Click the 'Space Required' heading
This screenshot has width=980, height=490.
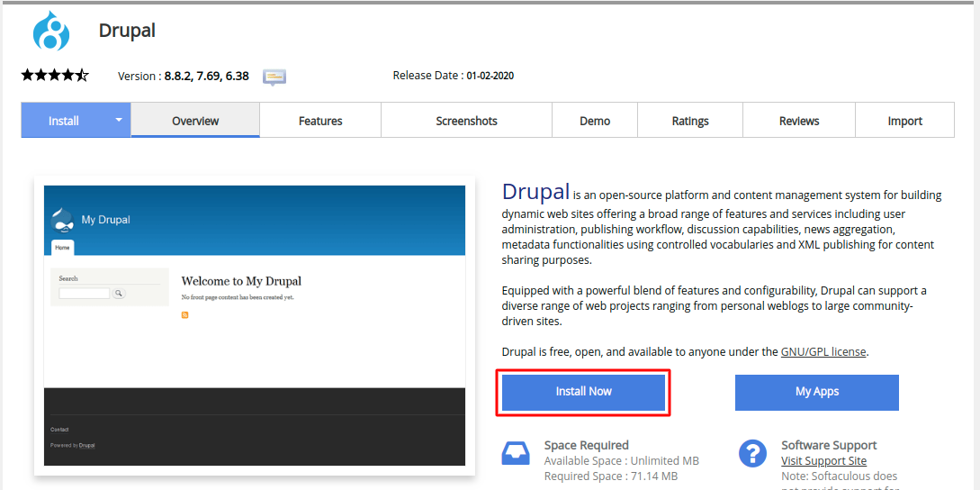point(586,445)
